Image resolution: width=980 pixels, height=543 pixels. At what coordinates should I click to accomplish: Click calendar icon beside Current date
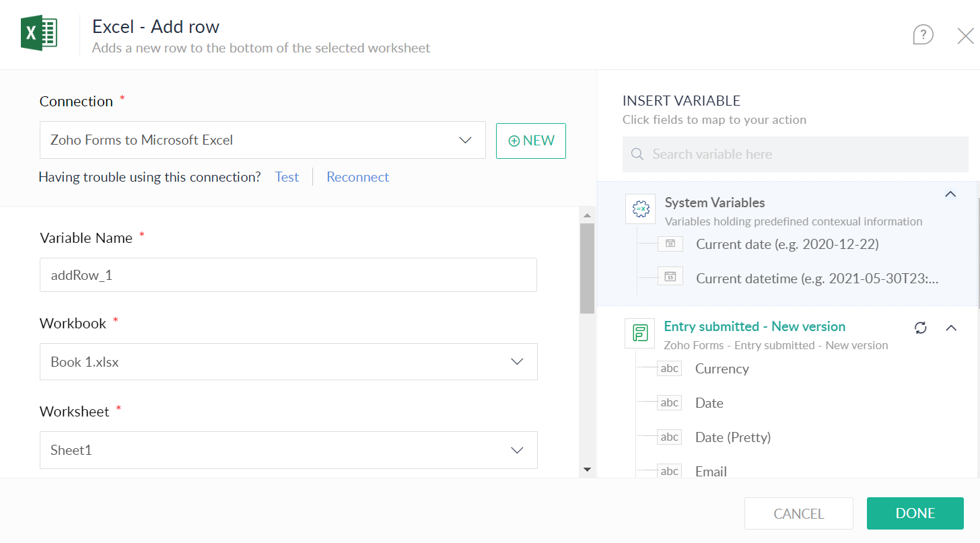pyautogui.click(x=670, y=244)
